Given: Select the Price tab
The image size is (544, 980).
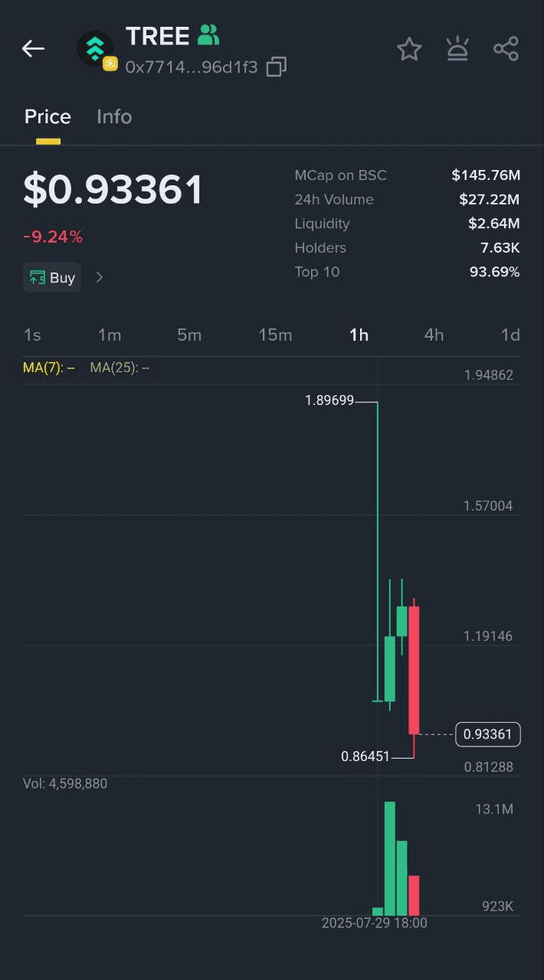Looking at the screenshot, I should tap(48, 116).
